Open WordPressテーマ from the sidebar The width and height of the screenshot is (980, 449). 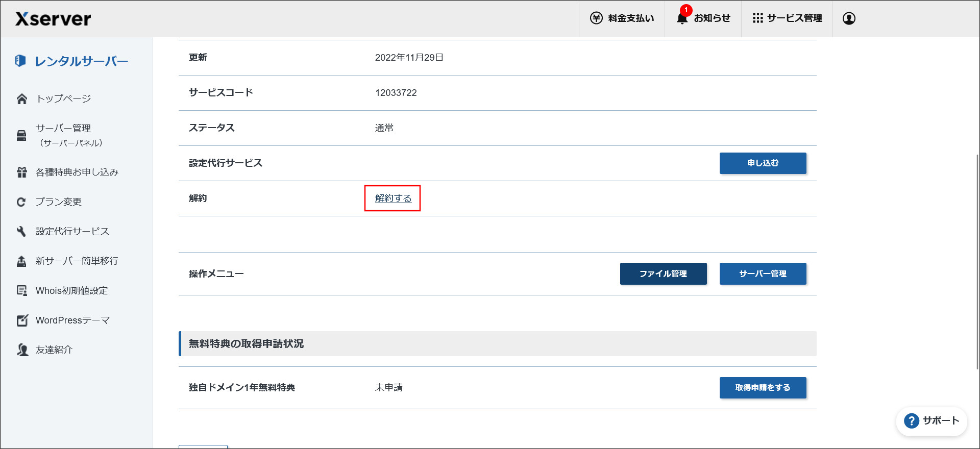click(x=72, y=320)
